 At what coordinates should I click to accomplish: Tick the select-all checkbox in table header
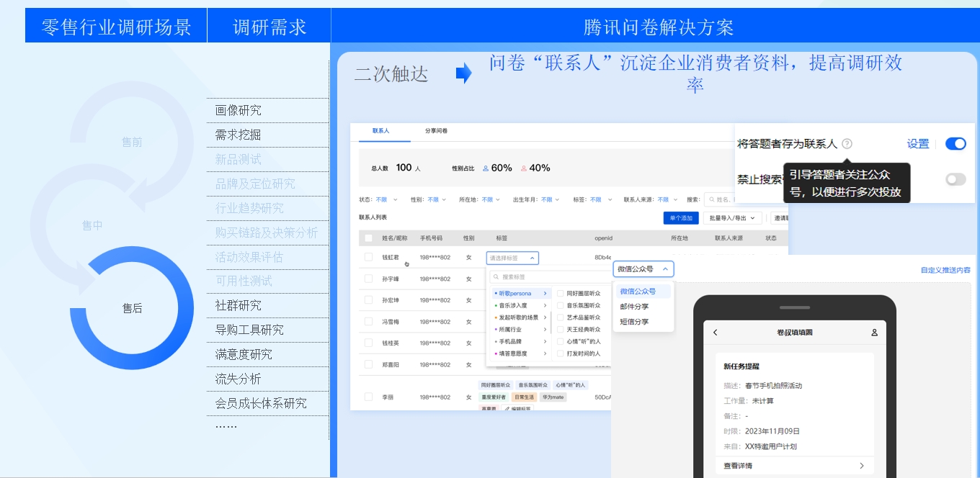[x=369, y=238]
